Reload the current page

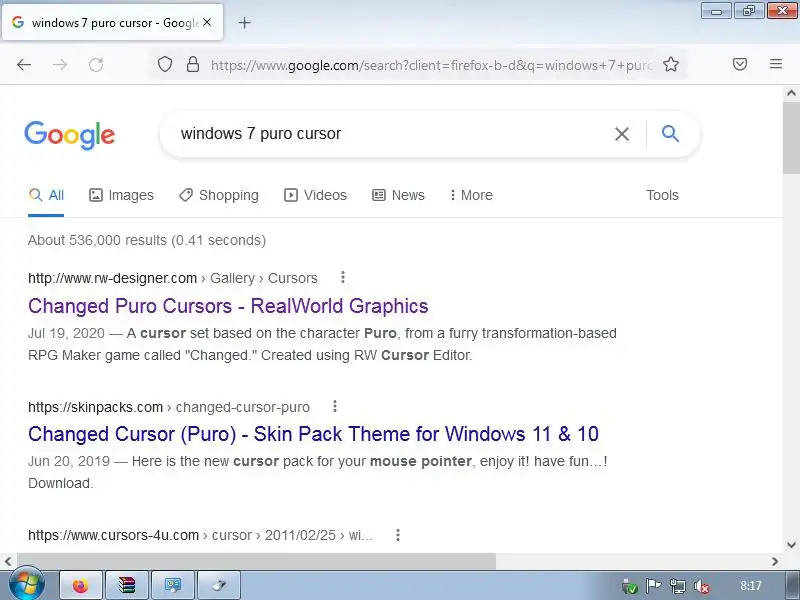coord(96,65)
